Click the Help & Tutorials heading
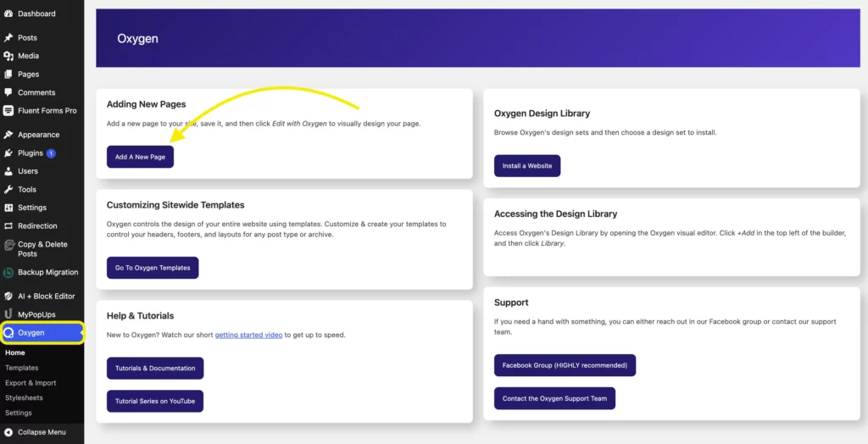 click(x=140, y=315)
